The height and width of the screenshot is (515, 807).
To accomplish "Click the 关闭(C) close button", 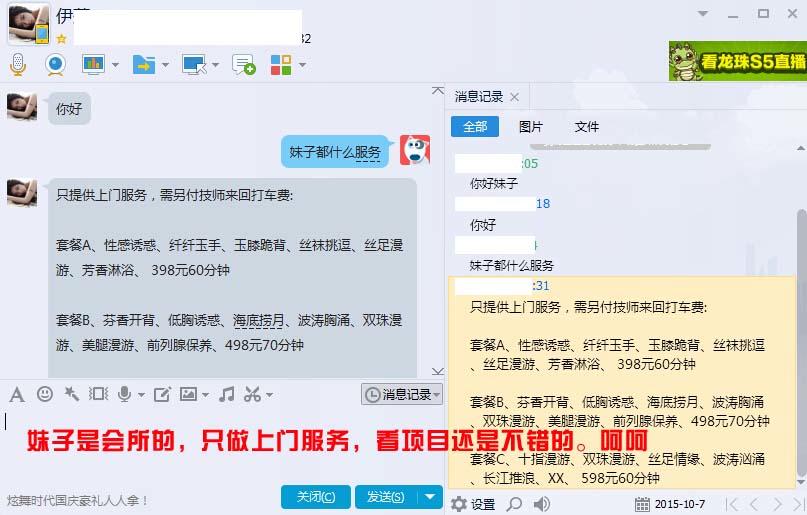I will tap(315, 496).
